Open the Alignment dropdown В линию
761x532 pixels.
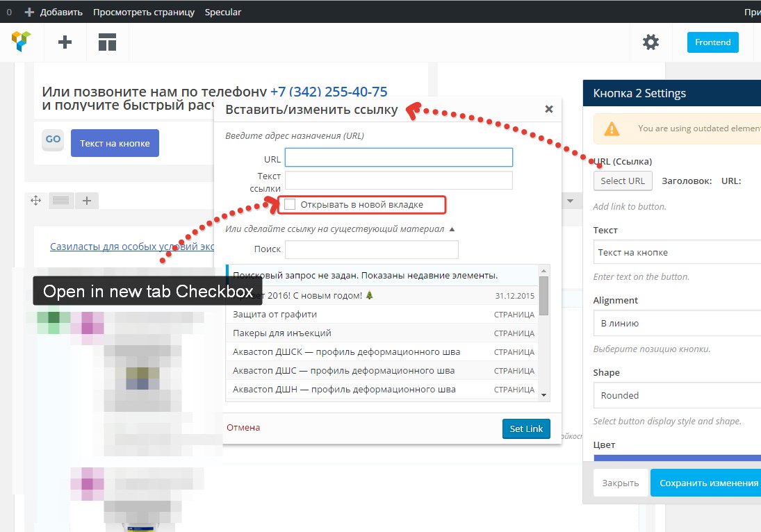tap(677, 323)
